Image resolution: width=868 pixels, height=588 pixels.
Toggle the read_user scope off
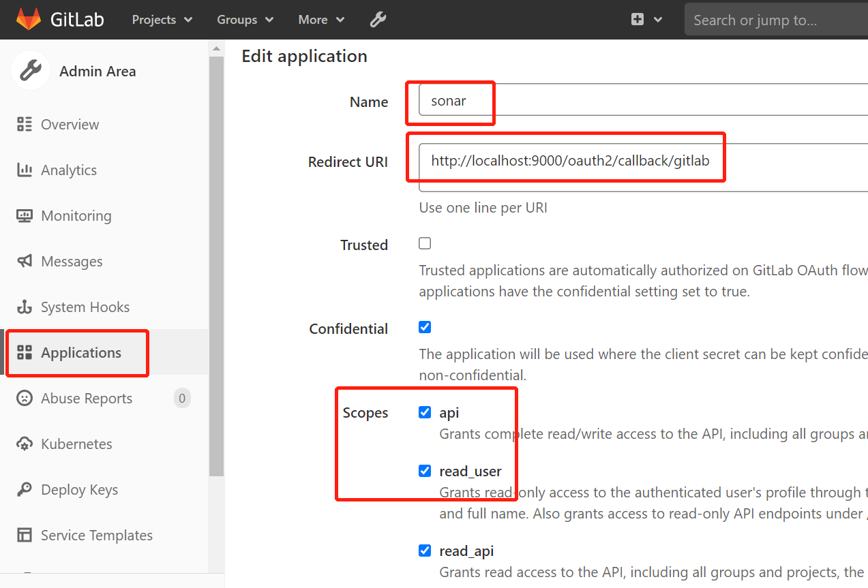[425, 470]
